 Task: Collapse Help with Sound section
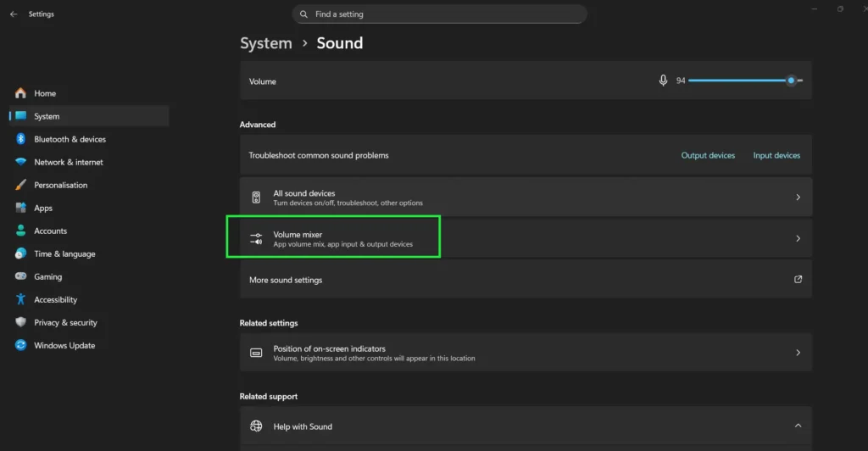tap(798, 426)
